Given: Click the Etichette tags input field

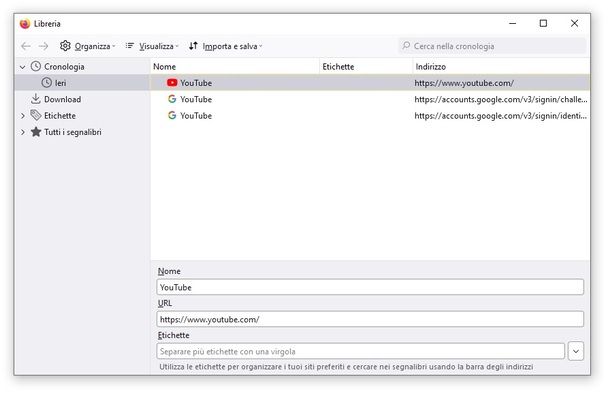Looking at the screenshot, I should [361, 351].
